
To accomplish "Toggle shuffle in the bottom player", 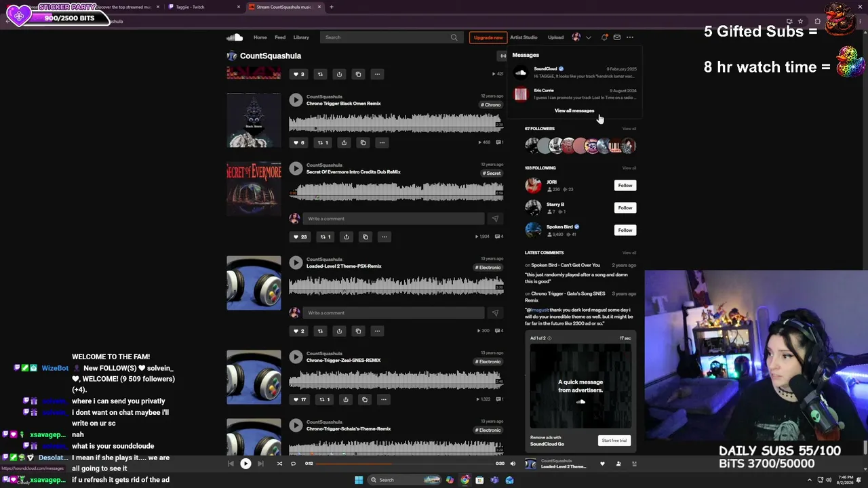I will click(279, 464).
